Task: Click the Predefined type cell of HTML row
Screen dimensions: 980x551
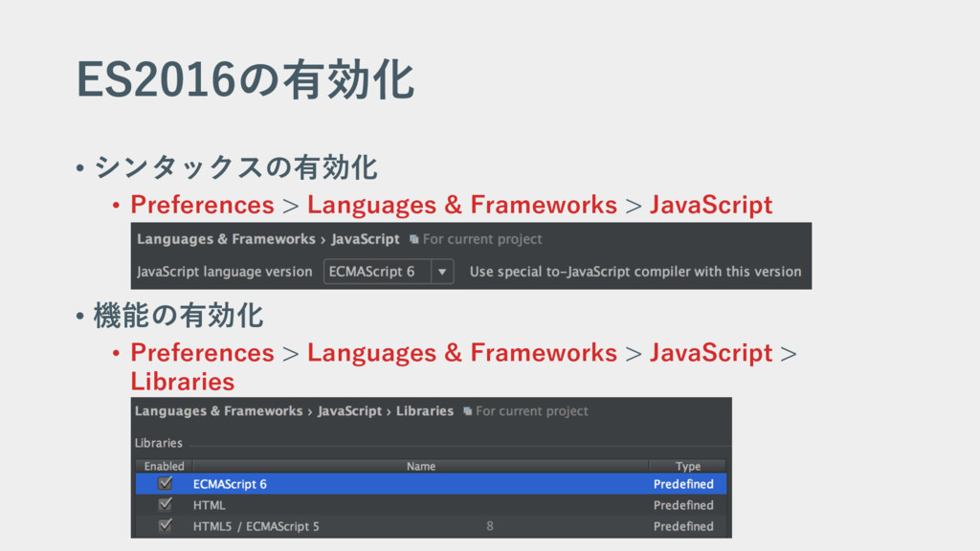Action: (682, 505)
